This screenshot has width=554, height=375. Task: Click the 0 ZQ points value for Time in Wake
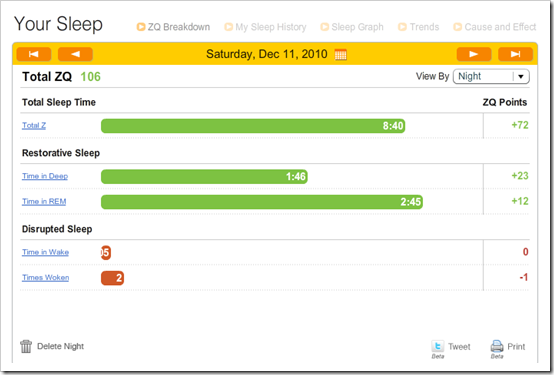click(525, 252)
